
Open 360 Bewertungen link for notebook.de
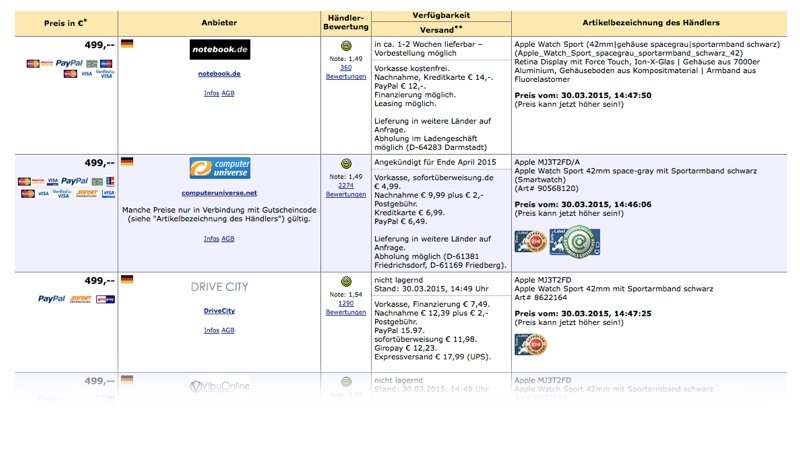point(346,72)
